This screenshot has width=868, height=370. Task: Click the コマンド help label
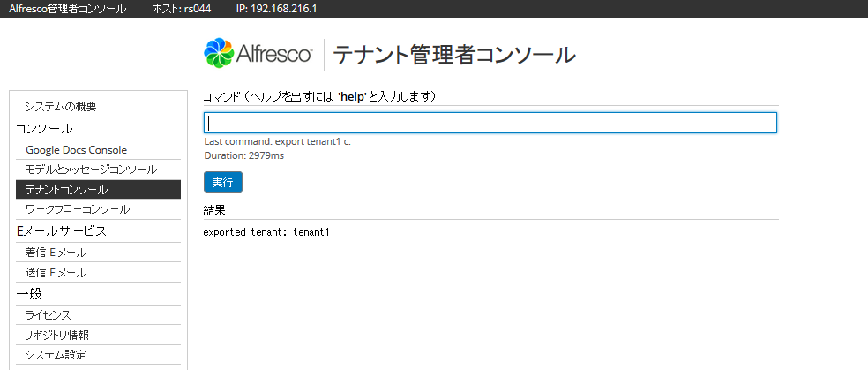coord(320,97)
